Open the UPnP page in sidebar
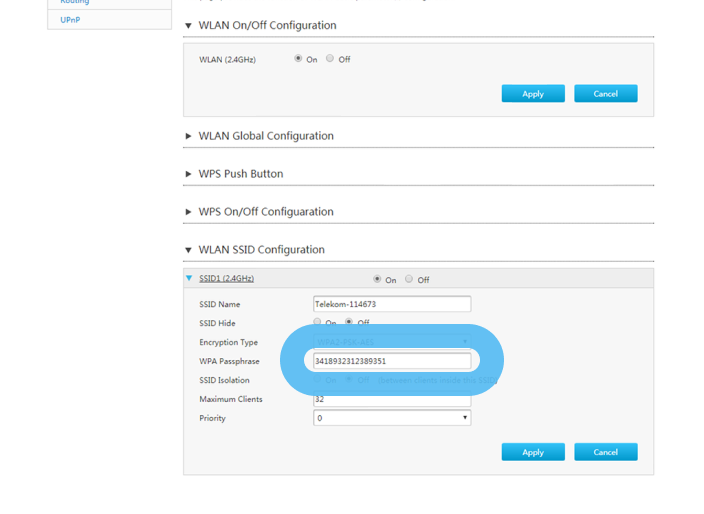This screenshot has width=704, height=514. (x=70, y=19)
